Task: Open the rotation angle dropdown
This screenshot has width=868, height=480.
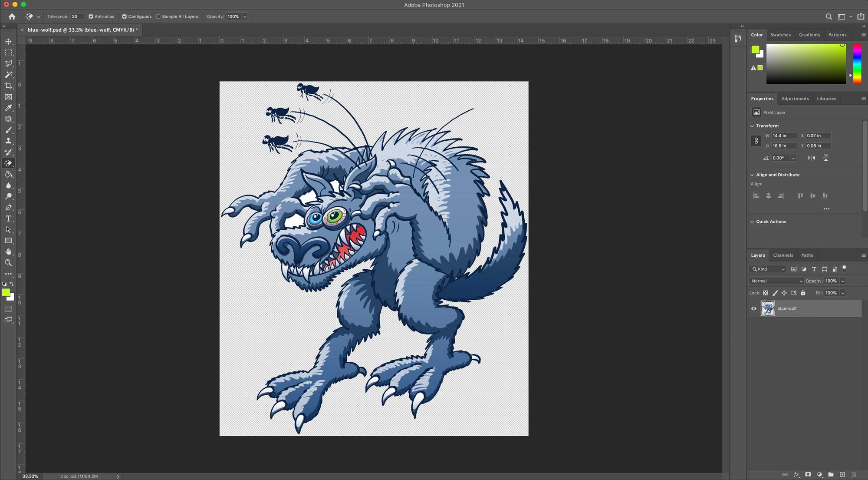Action: coord(793,158)
